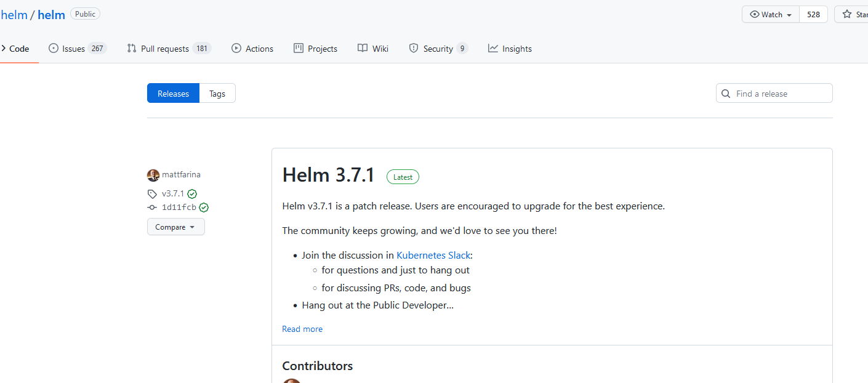Click the Security count badge 9
Viewport: 868px width, 383px height.
coord(462,49)
